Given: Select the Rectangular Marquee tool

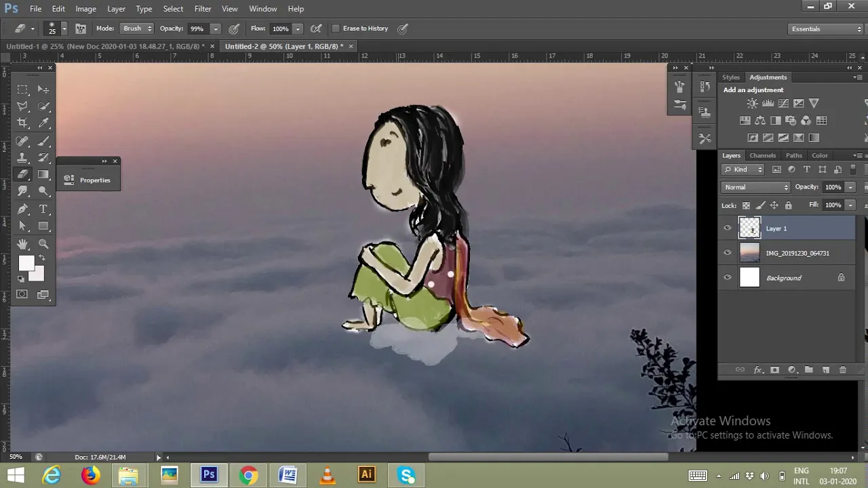Looking at the screenshot, I should [x=22, y=89].
